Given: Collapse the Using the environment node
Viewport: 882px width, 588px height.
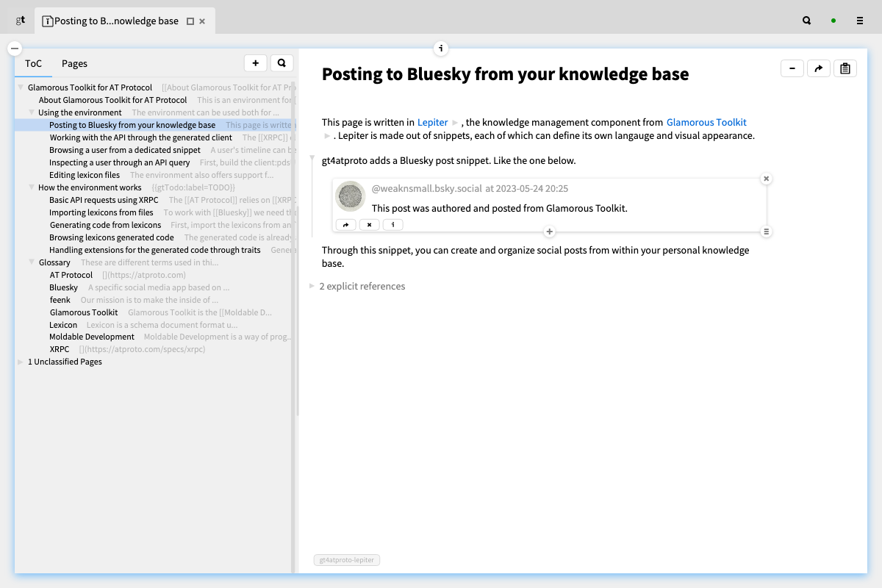Looking at the screenshot, I should click(32, 112).
